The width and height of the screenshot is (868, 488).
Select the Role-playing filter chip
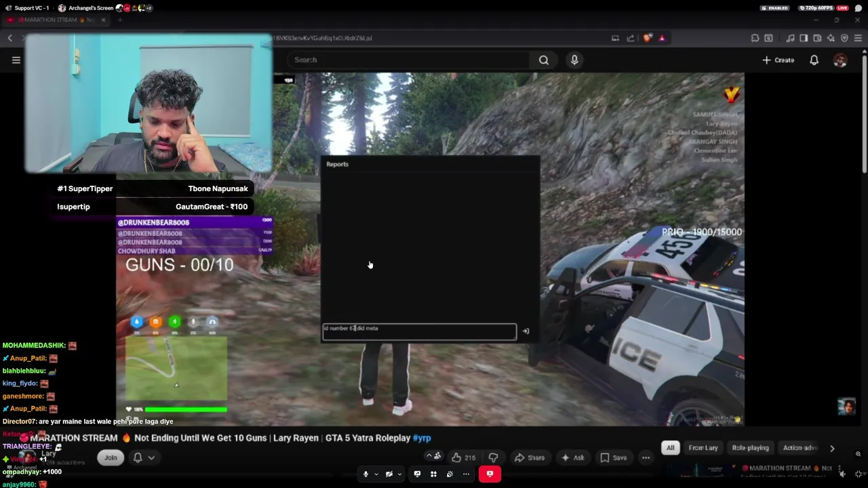751,448
